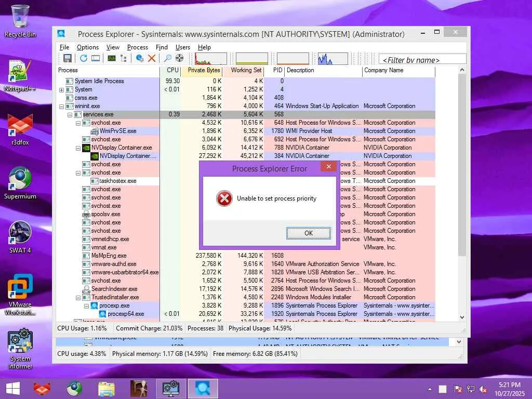Collapse svchost.exe node above taskhostex.exe

click(x=78, y=173)
